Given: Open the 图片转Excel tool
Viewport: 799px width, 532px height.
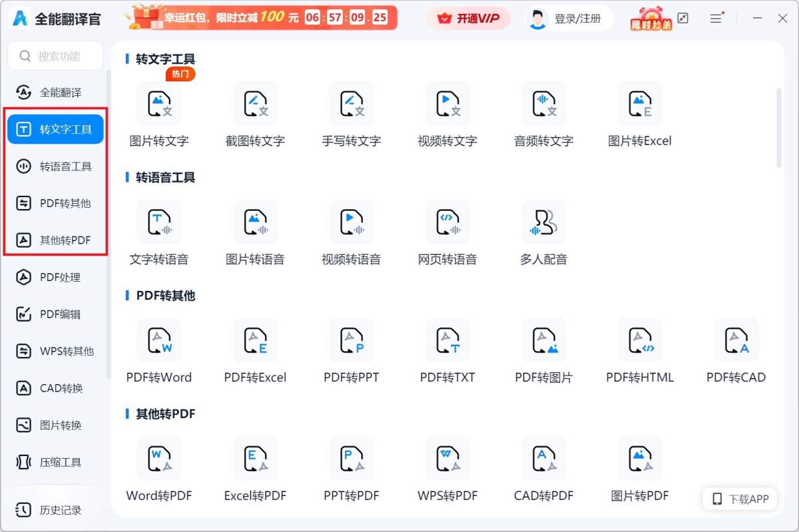Looking at the screenshot, I should tap(639, 105).
